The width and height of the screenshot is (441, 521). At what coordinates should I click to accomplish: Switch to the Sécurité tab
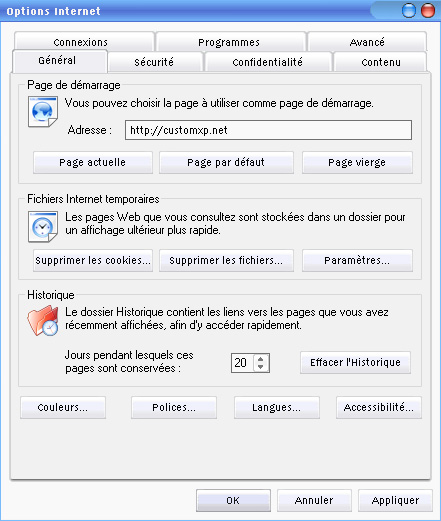[154, 62]
